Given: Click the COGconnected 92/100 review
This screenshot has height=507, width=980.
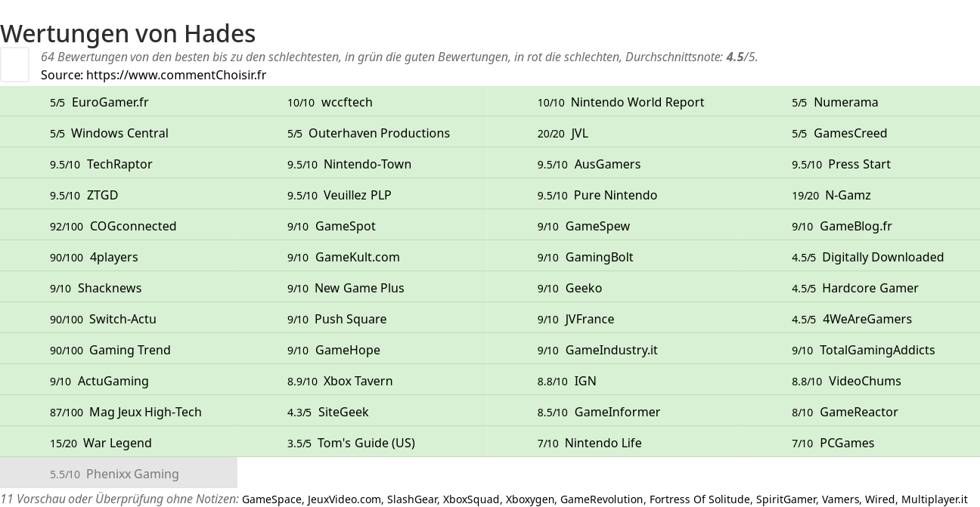Looking at the screenshot, I should (x=113, y=226).
